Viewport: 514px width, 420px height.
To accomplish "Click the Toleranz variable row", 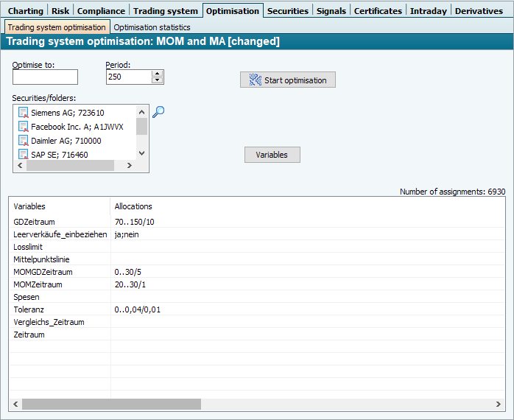I will tap(29, 309).
